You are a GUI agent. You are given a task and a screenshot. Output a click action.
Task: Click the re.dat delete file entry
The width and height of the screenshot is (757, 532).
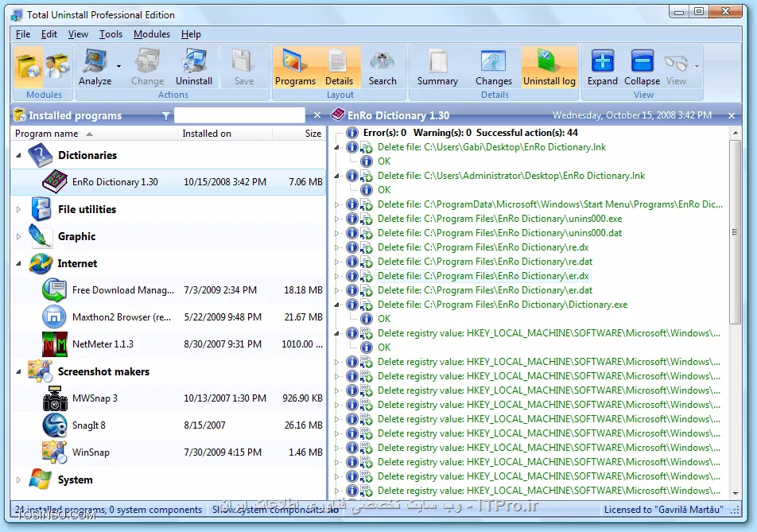pos(485,262)
